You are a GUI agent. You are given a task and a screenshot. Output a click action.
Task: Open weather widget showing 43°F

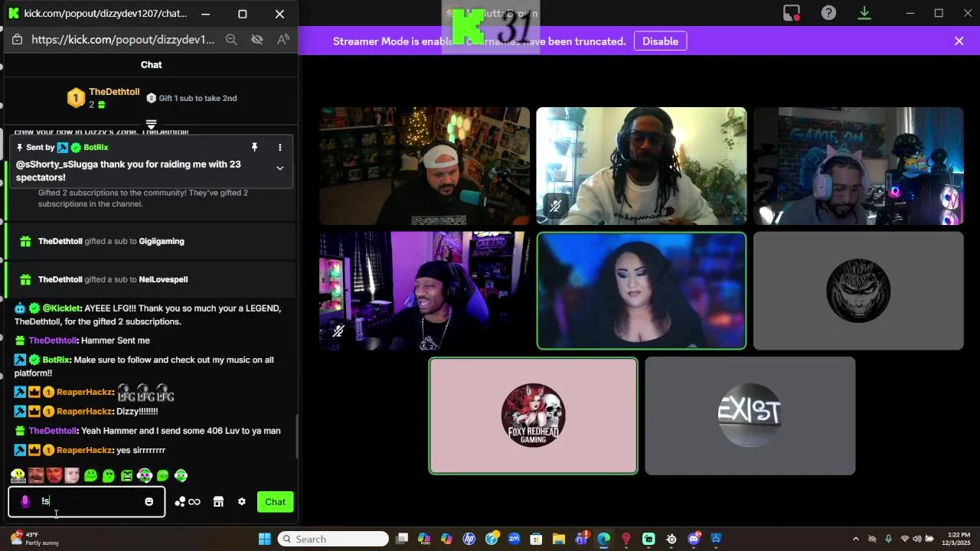[x=34, y=539]
